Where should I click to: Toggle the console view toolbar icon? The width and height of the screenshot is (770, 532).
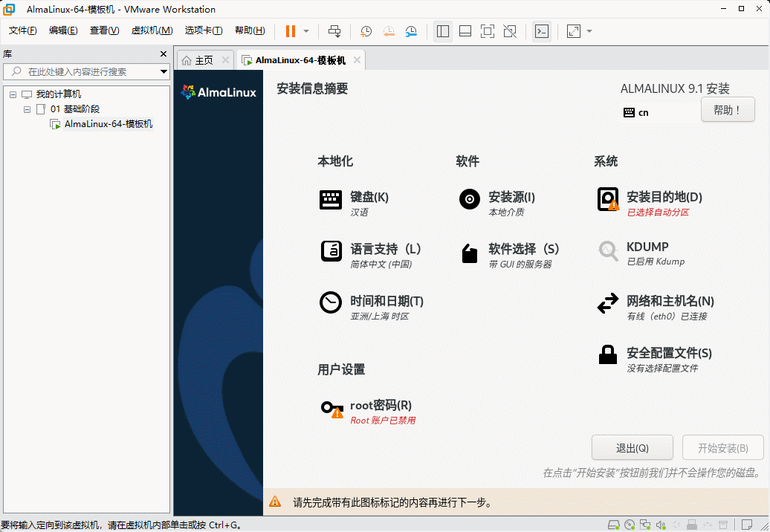coord(542,31)
